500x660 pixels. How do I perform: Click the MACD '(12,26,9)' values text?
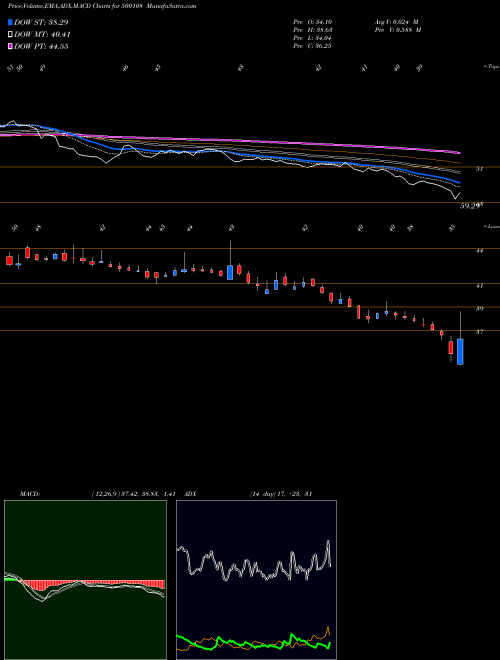click(133, 493)
